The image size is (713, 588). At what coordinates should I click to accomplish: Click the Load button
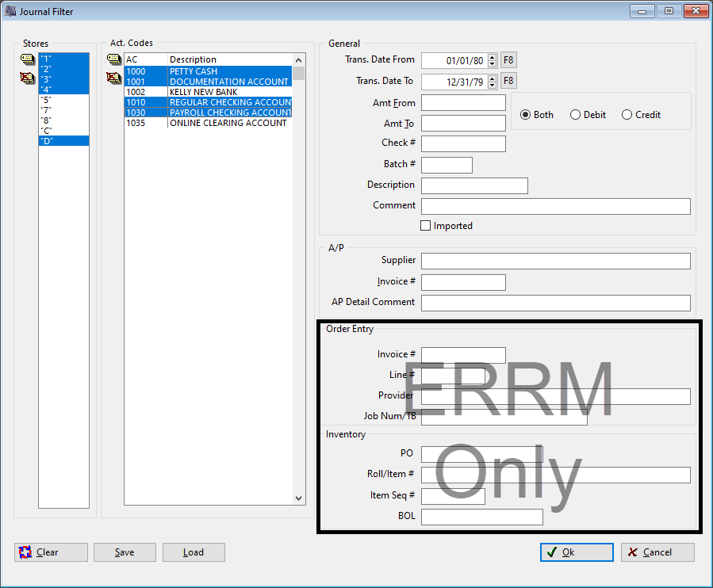tap(194, 552)
